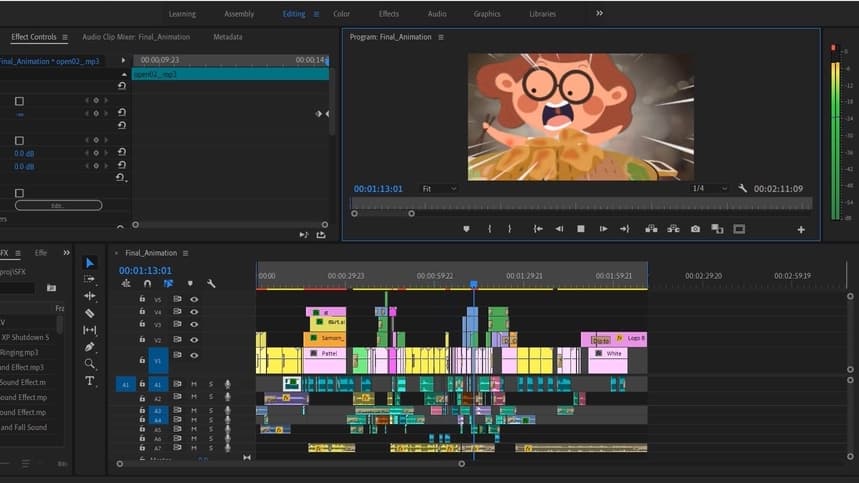Step forward one frame
This screenshot has height=483, width=859.
603,229
